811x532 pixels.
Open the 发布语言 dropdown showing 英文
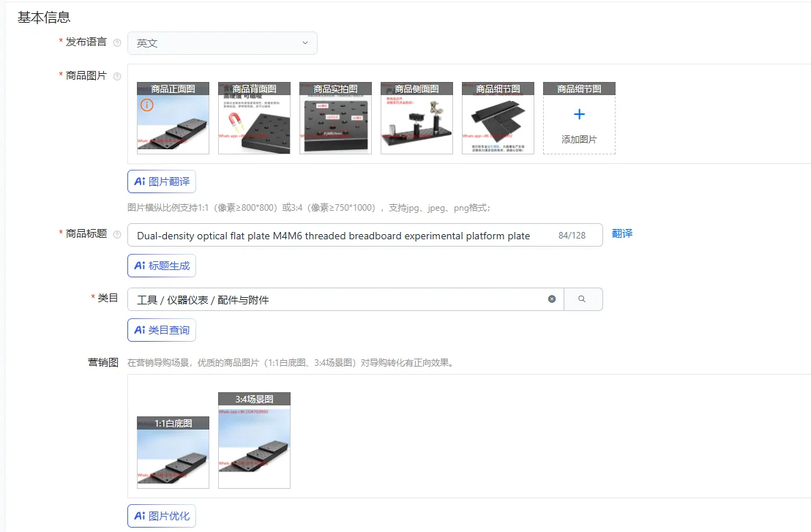click(x=223, y=43)
